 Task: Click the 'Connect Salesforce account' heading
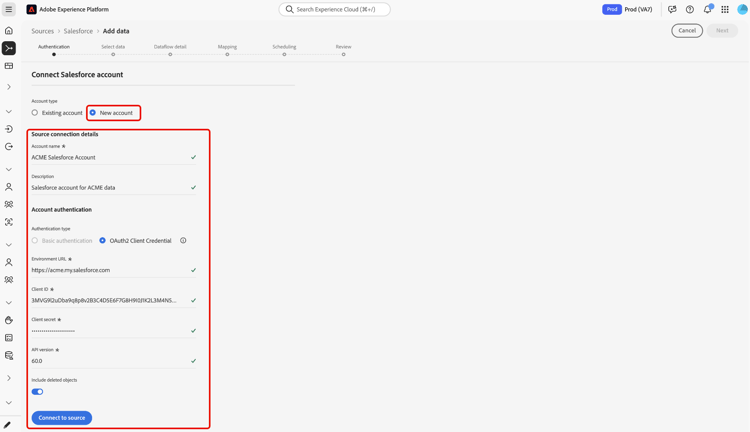[77, 75]
